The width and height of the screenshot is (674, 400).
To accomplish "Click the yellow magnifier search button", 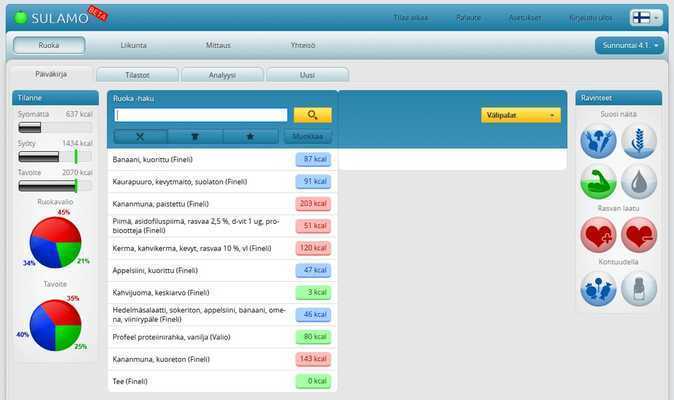I will click(312, 115).
